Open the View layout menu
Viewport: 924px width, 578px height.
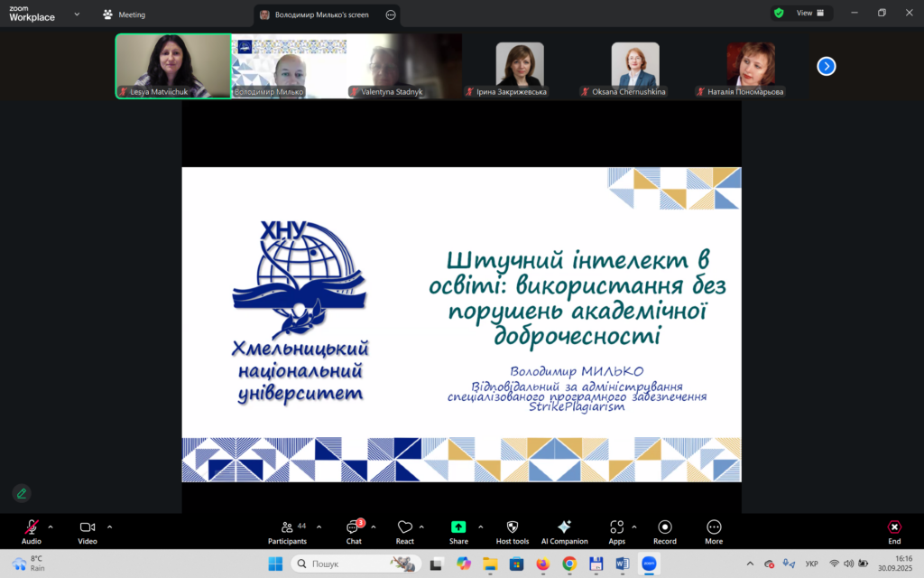pyautogui.click(x=802, y=14)
